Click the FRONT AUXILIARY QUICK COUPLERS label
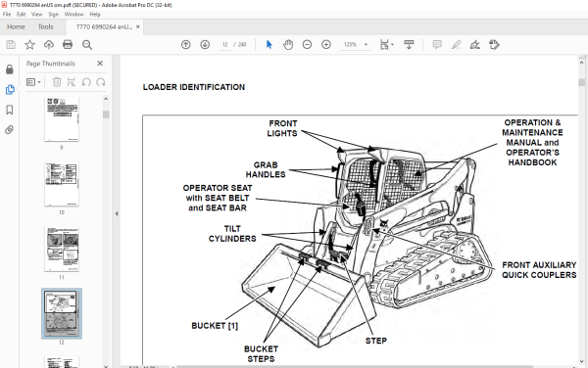Viewport: 588px width, 368px height. (x=539, y=270)
